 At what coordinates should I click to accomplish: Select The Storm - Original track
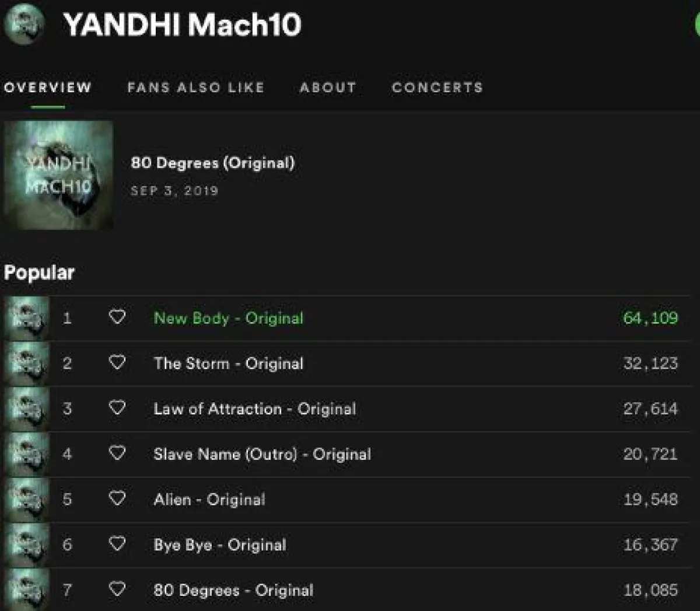tap(229, 364)
